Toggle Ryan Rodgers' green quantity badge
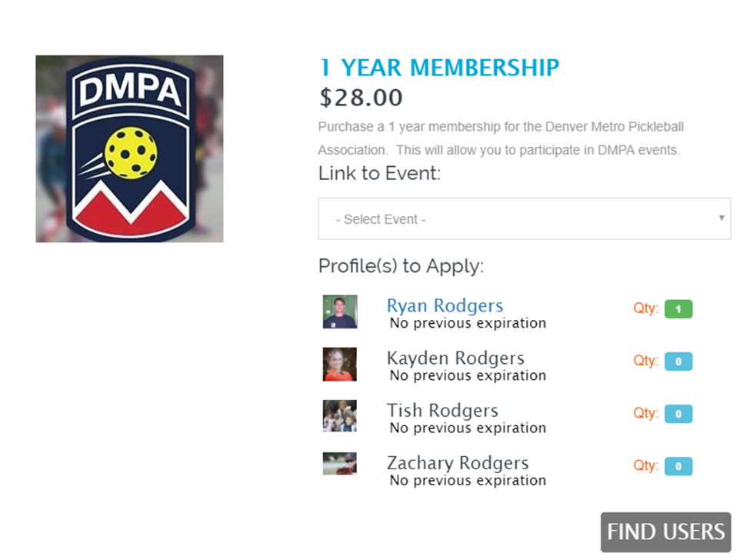Viewport: 750px width, 560px height. (x=678, y=309)
